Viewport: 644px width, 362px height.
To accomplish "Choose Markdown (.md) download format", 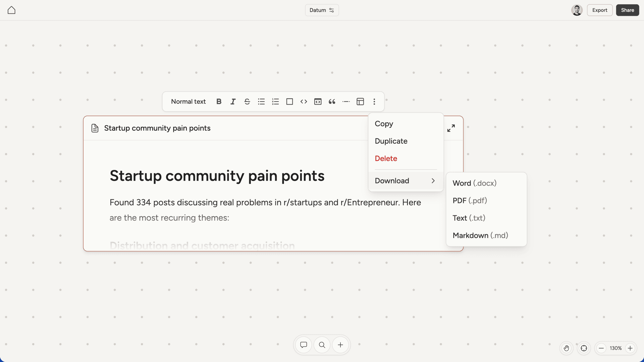I will click(x=480, y=235).
